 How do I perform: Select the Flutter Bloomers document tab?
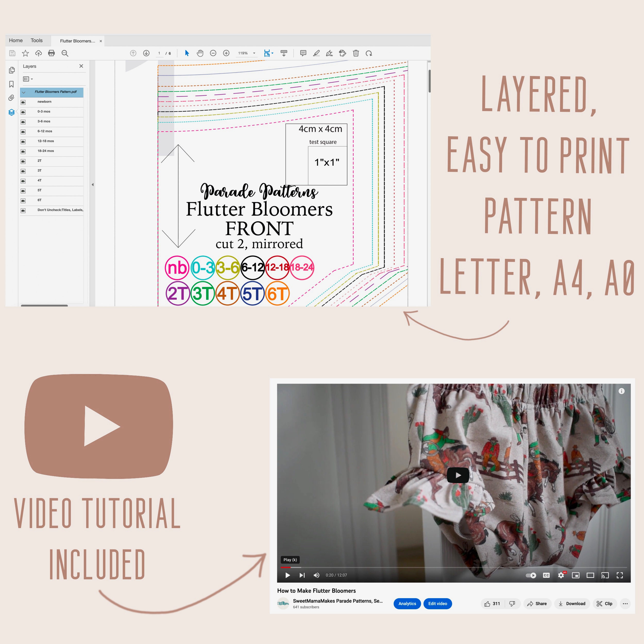pyautogui.click(x=77, y=41)
